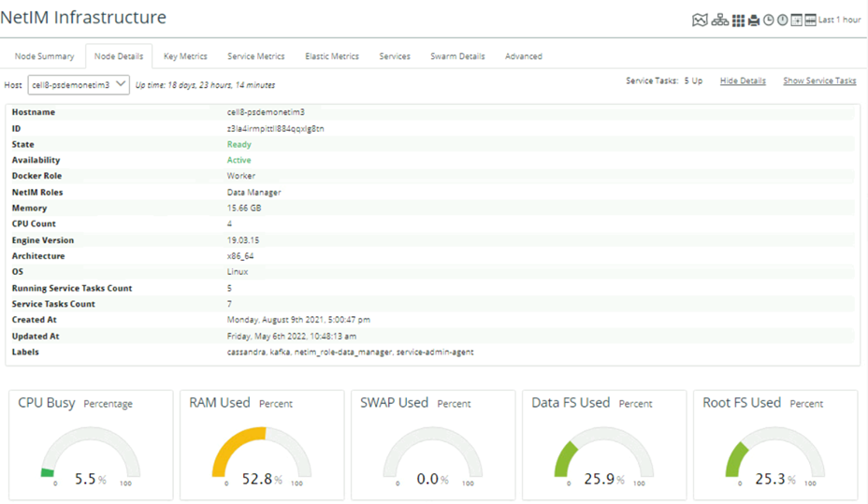This screenshot has width=868, height=504.
Task: Click the printer icon
Action: click(753, 21)
